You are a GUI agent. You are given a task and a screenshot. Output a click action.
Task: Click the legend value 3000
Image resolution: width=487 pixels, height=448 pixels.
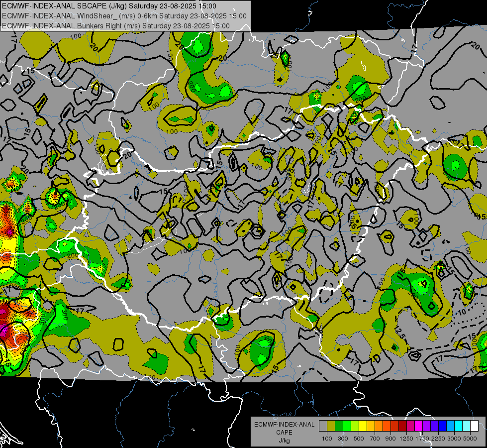[454, 439]
